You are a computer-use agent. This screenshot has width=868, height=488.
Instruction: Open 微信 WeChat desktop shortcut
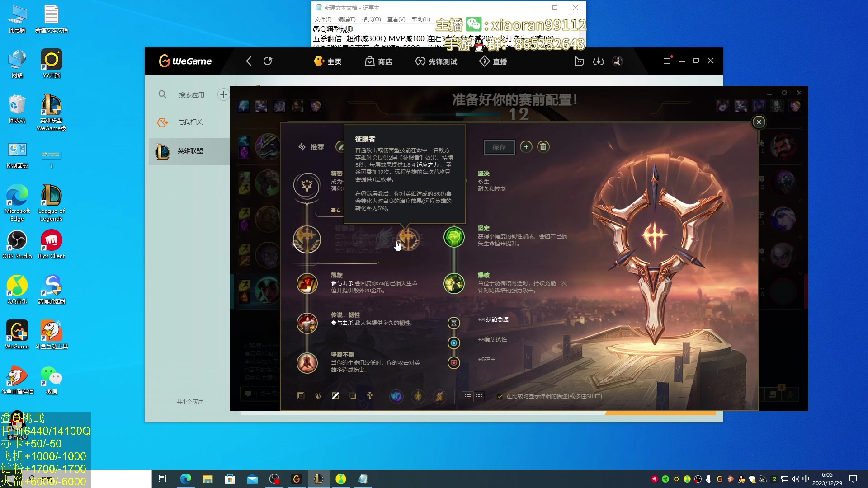click(x=52, y=380)
